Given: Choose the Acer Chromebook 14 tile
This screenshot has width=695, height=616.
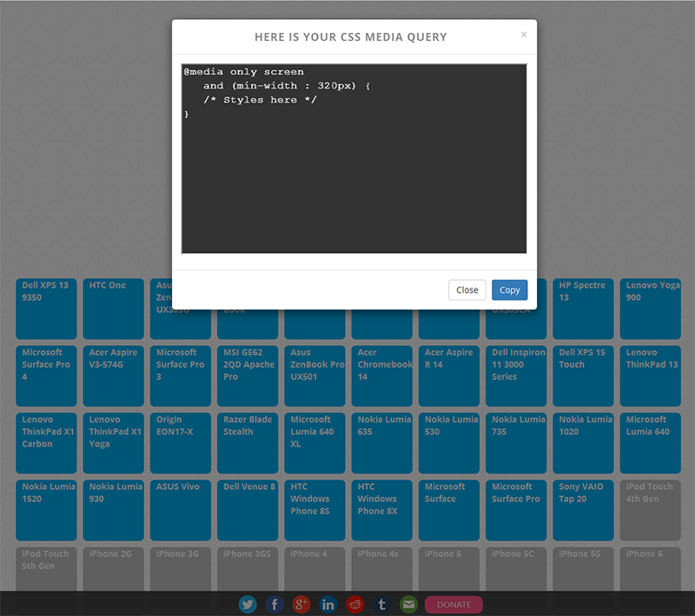Looking at the screenshot, I should 382,375.
